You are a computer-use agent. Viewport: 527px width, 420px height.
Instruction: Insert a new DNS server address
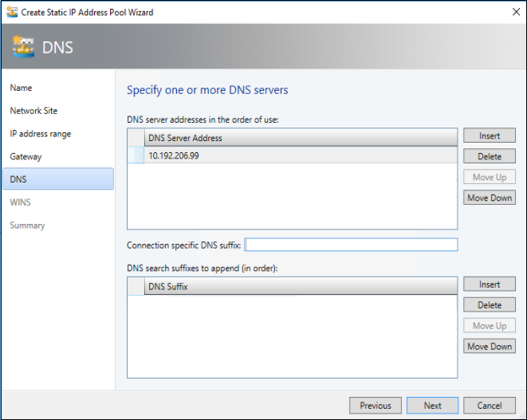click(490, 135)
